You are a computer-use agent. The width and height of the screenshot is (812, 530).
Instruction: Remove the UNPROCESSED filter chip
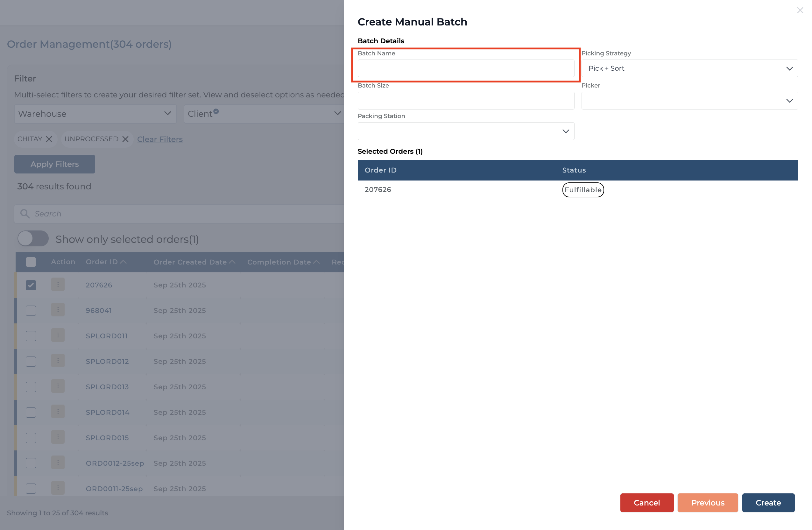coord(125,139)
